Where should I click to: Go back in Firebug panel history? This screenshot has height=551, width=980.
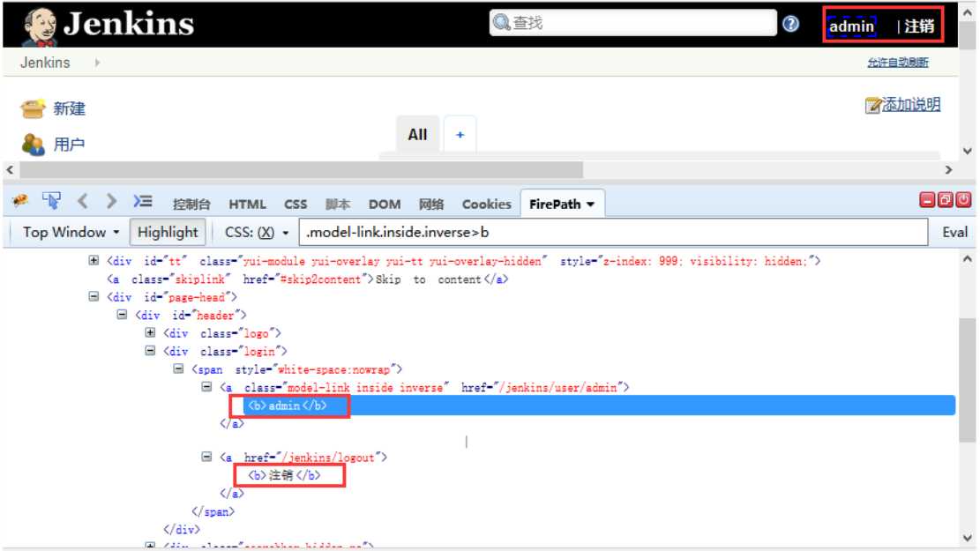[83, 200]
